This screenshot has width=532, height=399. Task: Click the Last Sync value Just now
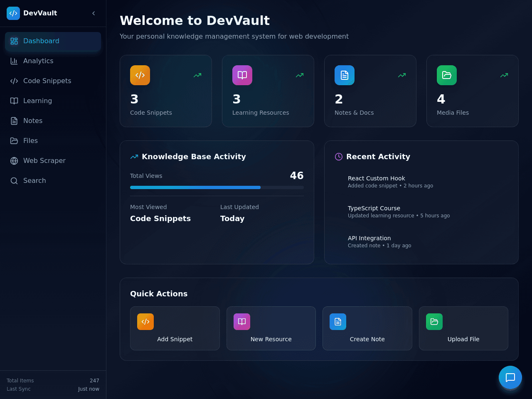[89, 389]
